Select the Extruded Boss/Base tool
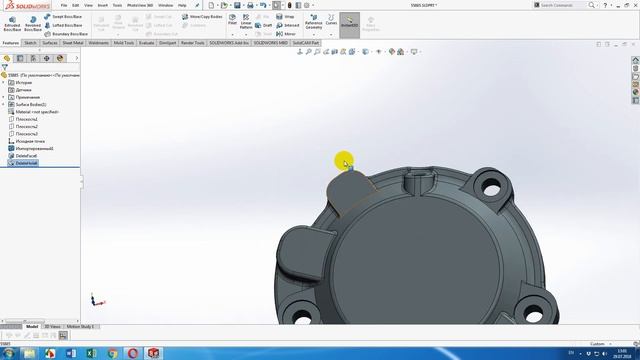The height and width of the screenshot is (360, 640). pyautogui.click(x=12, y=24)
